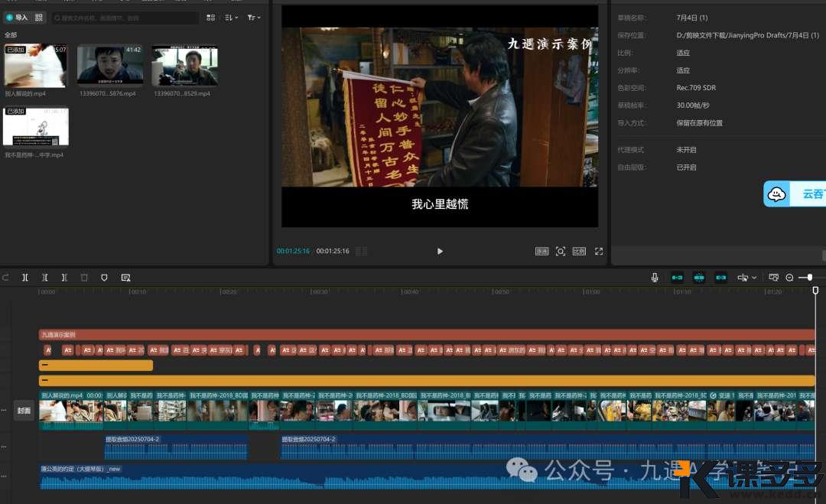The height and width of the screenshot is (504, 826).
Task: Select the 九遇演示案例 text track clip
Action: point(427,335)
